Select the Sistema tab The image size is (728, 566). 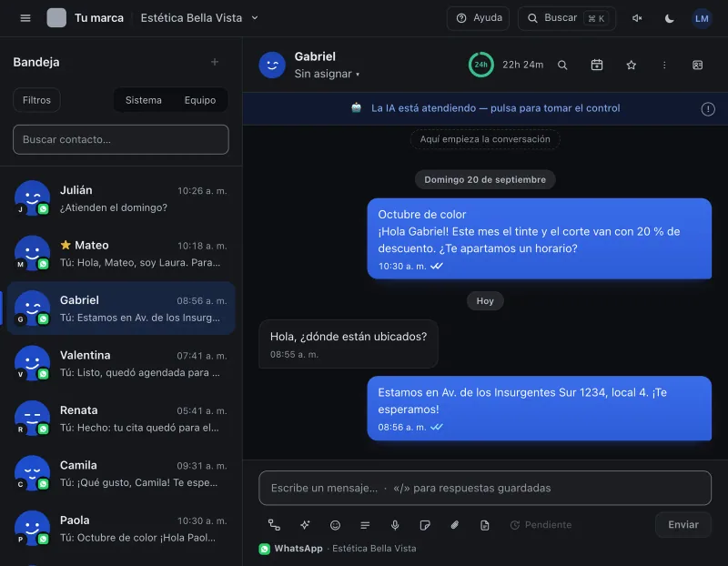pyautogui.click(x=144, y=100)
